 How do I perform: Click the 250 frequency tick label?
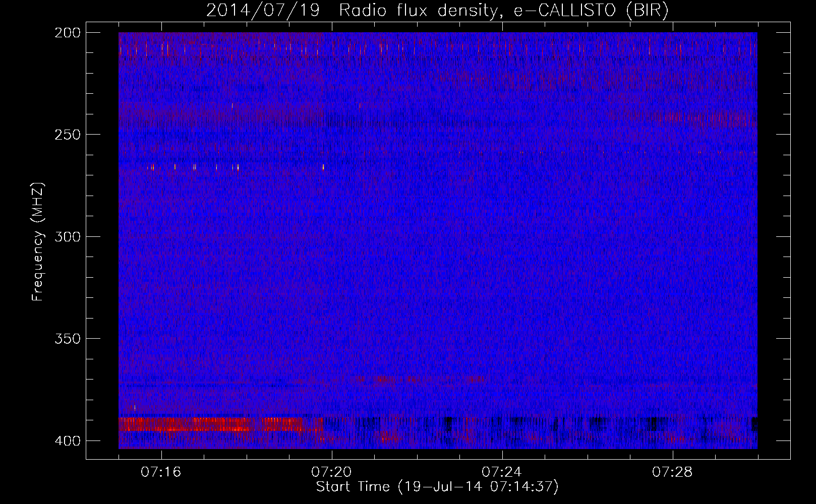[x=67, y=135]
